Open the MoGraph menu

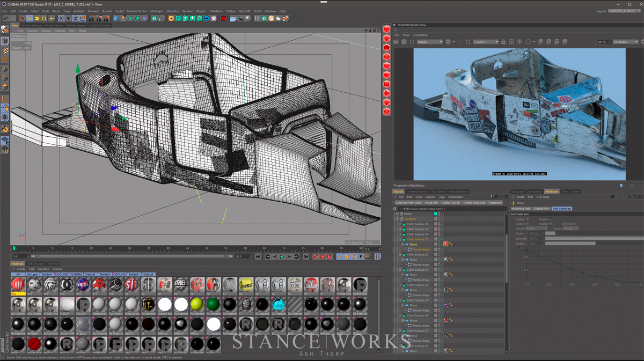(x=156, y=11)
